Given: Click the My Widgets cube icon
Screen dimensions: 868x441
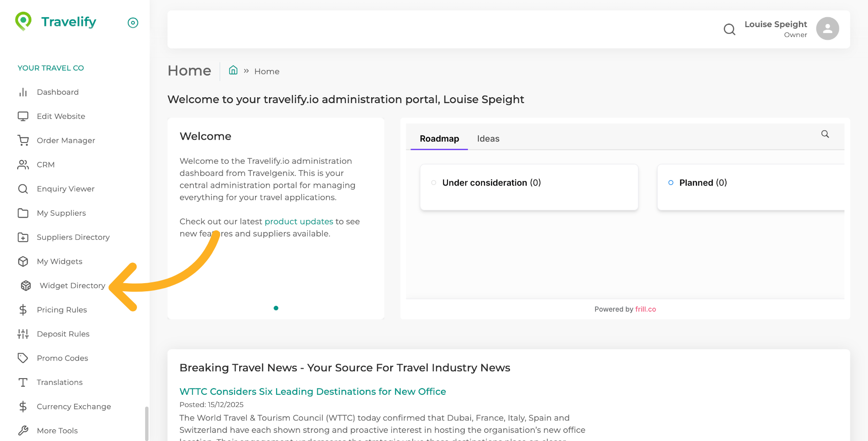Looking at the screenshot, I should (x=23, y=261).
